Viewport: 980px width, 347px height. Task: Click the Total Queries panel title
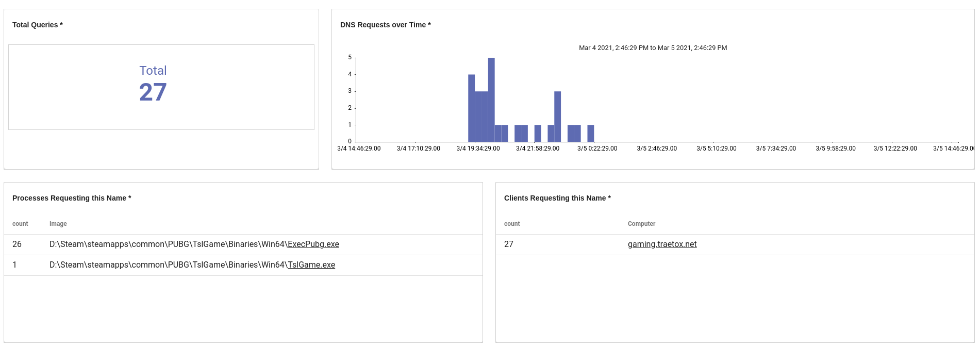click(38, 25)
